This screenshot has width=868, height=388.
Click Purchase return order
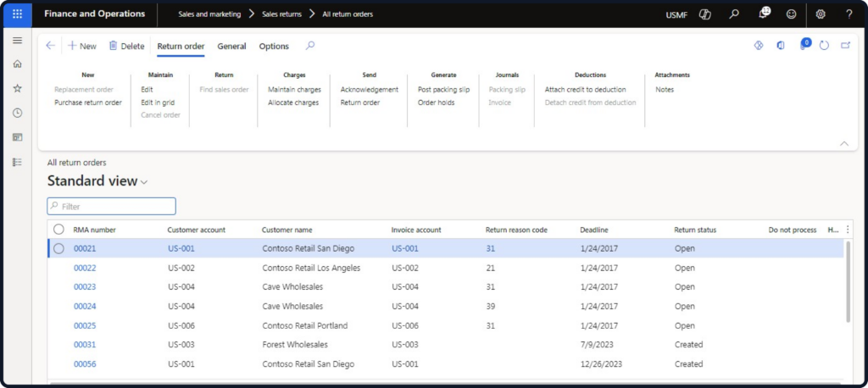pyautogui.click(x=88, y=103)
